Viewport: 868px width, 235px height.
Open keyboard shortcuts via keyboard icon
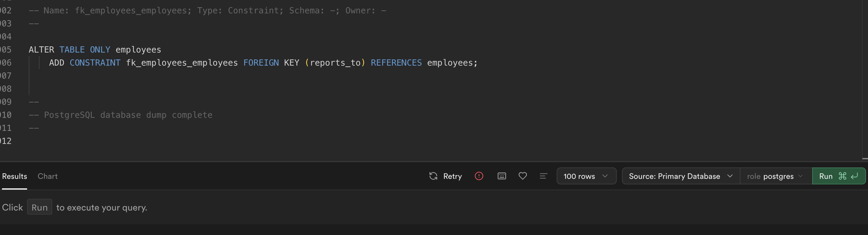click(x=502, y=176)
